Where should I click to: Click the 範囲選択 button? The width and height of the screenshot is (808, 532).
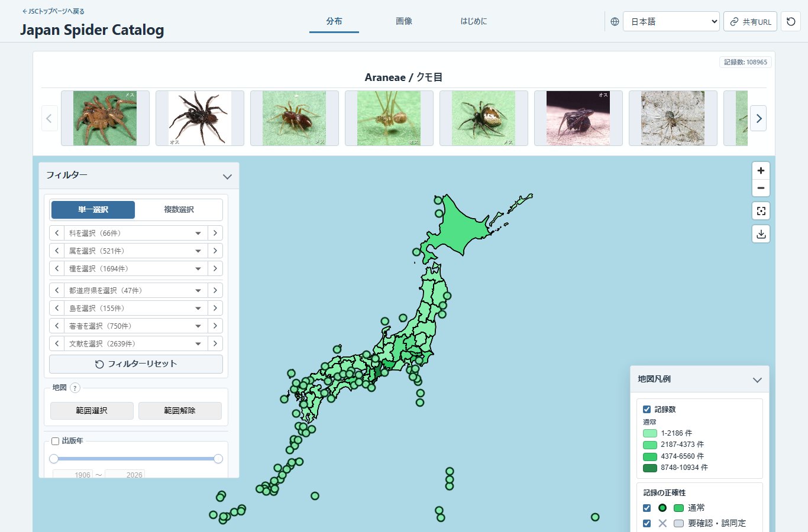92,411
